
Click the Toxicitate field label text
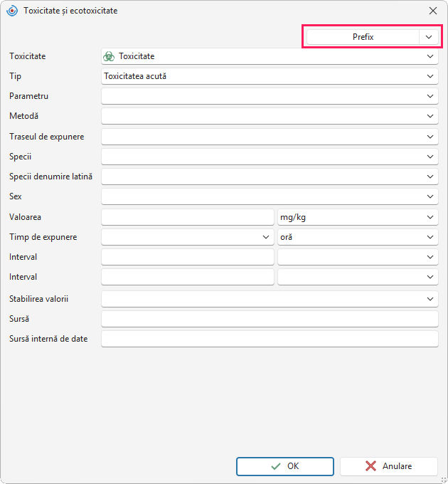28,56
